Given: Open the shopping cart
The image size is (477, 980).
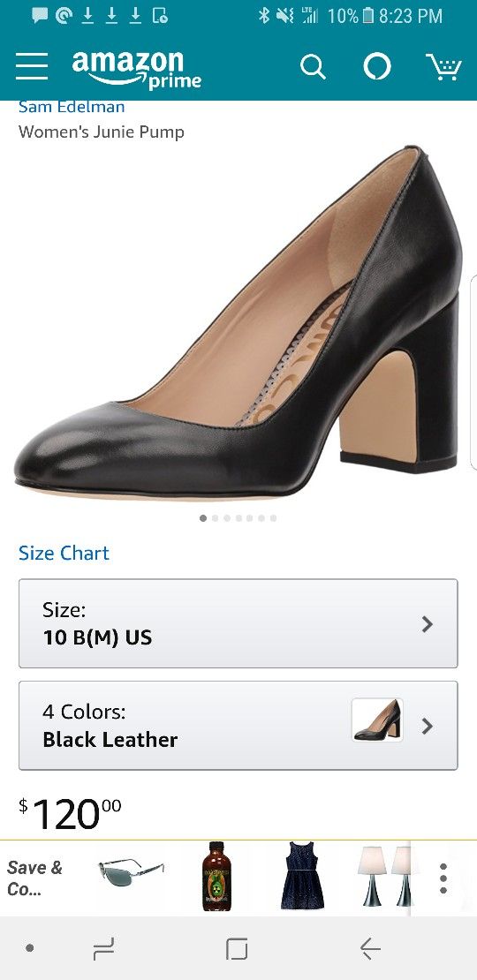Looking at the screenshot, I should coord(443,66).
